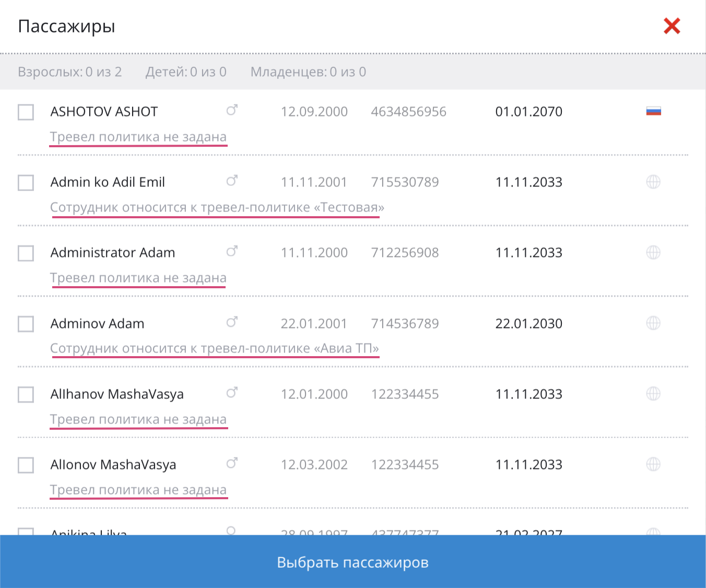Open the «Авиа ТП» travel policy link
This screenshot has height=588, width=706.
[x=214, y=348]
